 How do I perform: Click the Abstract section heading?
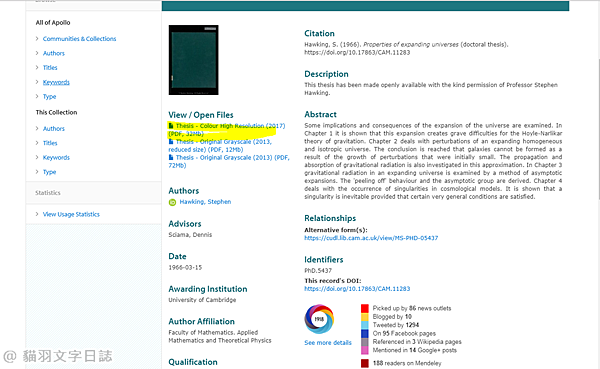[321, 114]
